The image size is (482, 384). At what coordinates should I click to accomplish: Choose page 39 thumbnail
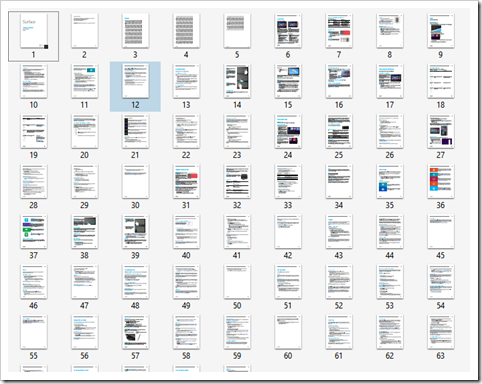(135, 232)
